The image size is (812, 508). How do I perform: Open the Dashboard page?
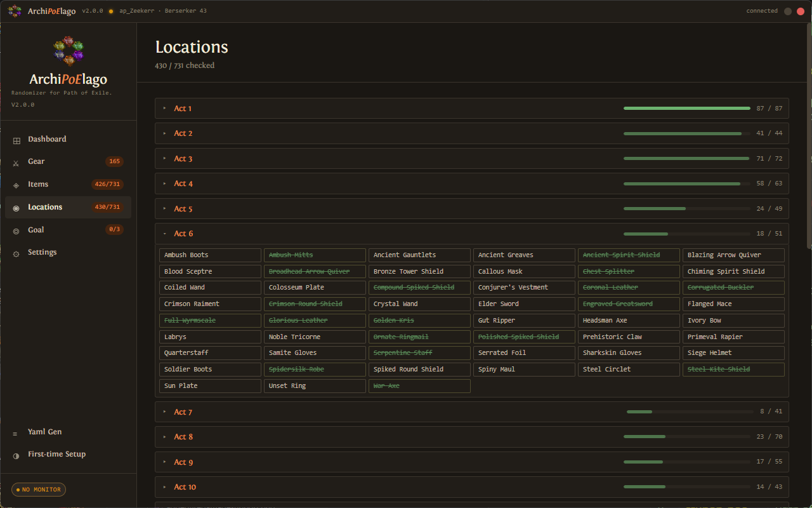pos(68,139)
